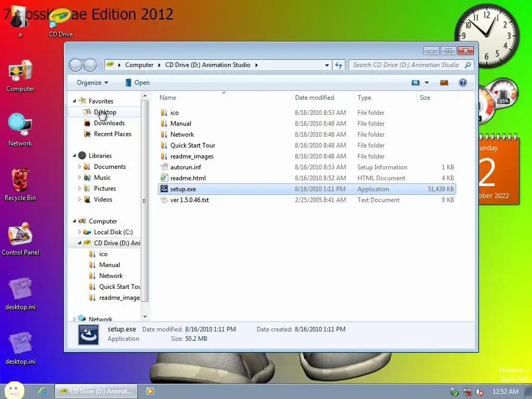
Task: Select Desktop under Favorites
Action: click(x=105, y=112)
